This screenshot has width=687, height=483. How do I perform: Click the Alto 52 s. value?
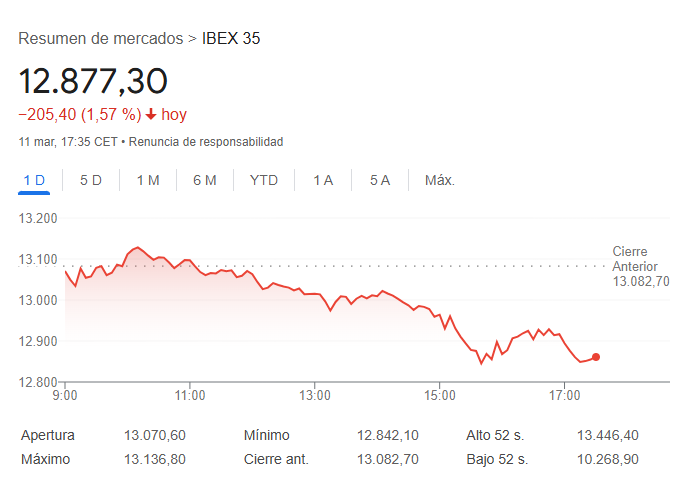[608, 435]
